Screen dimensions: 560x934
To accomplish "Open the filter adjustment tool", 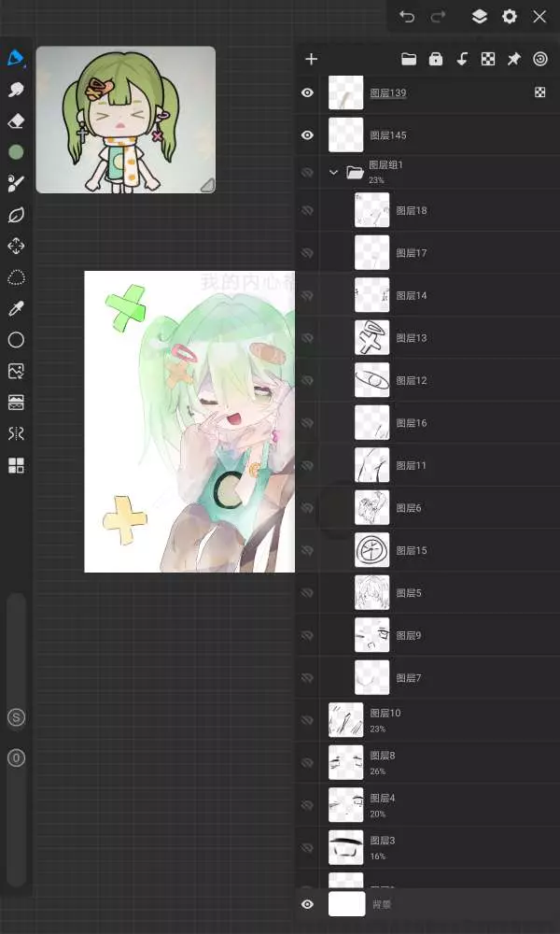I will 16,403.
